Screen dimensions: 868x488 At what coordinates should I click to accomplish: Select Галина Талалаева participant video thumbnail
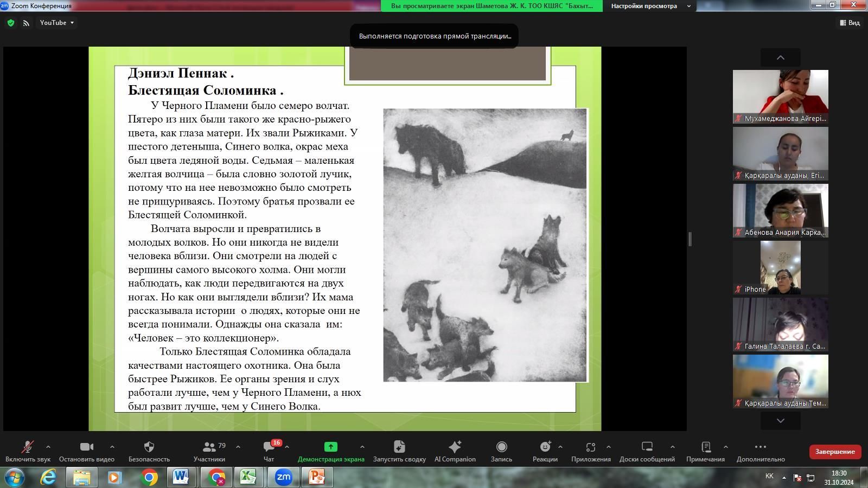780,324
